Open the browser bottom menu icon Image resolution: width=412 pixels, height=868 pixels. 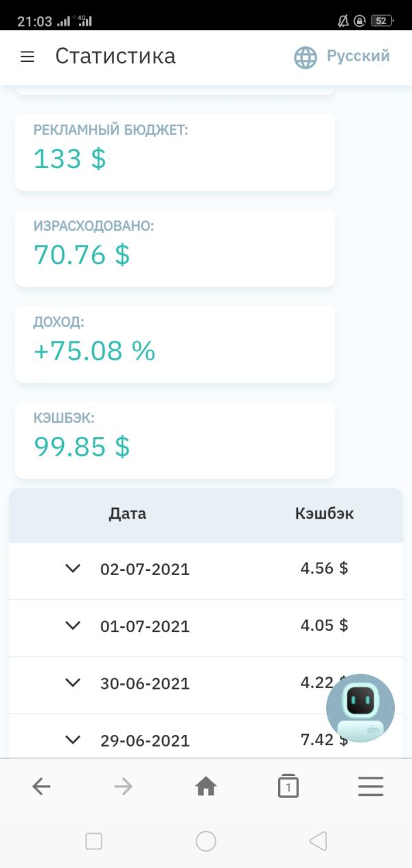[371, 786]
